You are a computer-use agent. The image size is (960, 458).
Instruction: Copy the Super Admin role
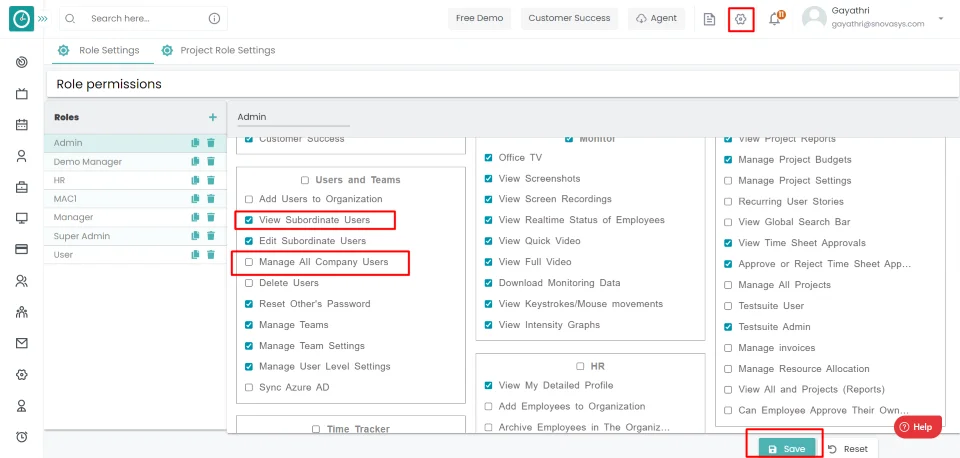click(x=195, y=236)
